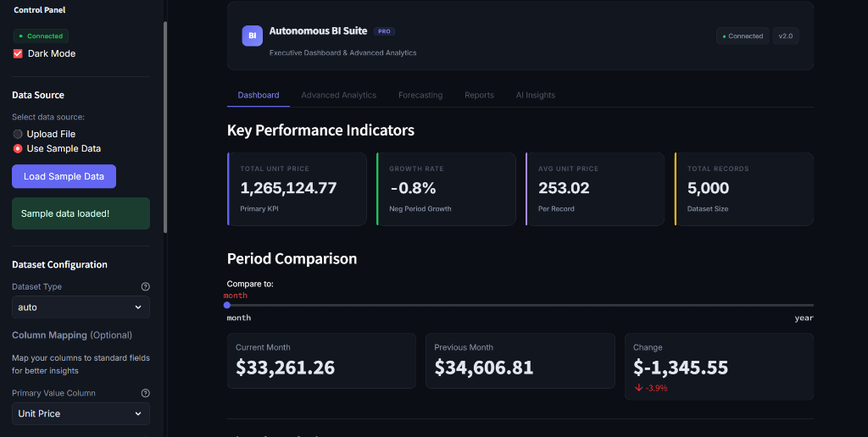Screen dimensions: 868x437
Task: Click the Compare to slider handle
Action: (x=227, y=306)
